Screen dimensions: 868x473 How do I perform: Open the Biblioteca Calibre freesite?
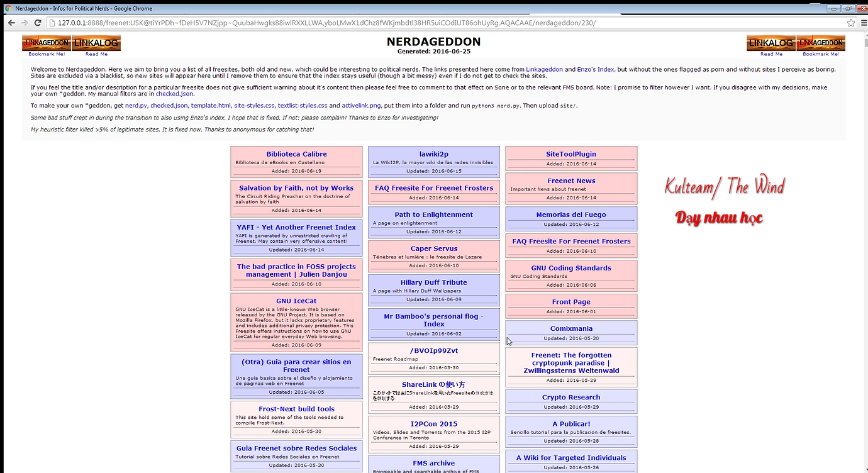296,154
